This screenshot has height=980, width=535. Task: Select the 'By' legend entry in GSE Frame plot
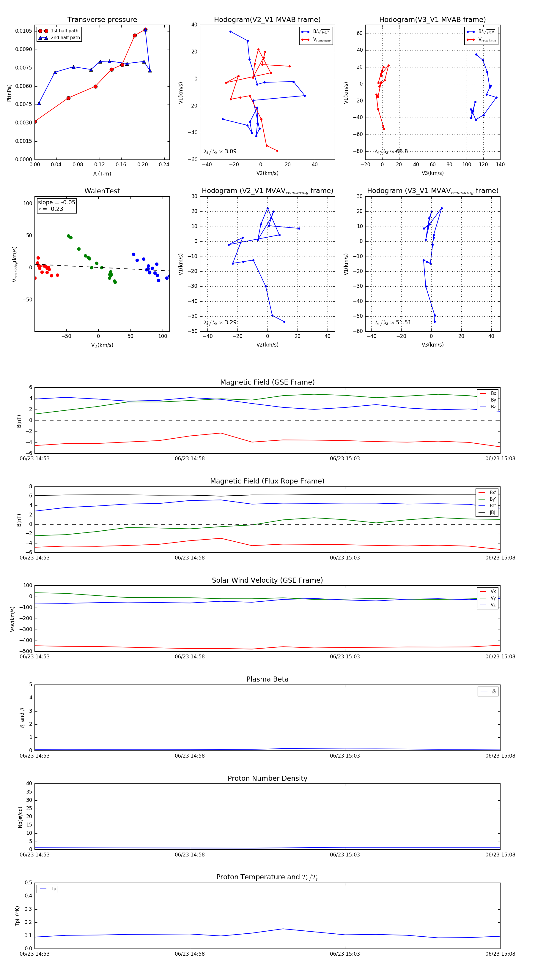click(x=488, y=400)
